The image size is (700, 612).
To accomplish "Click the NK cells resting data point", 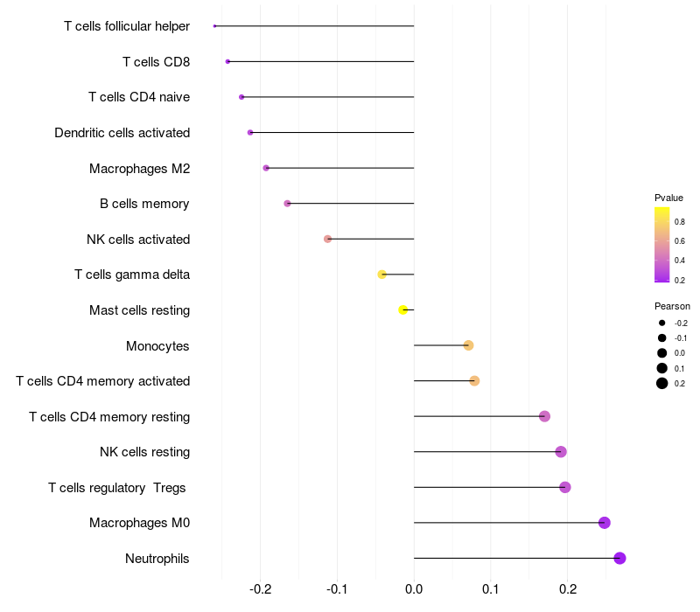I will pos(561,452).
